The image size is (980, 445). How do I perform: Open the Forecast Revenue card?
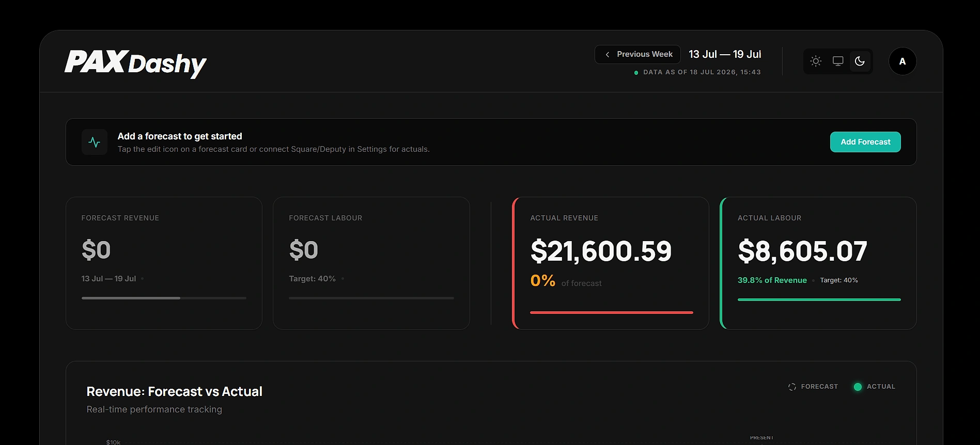coord(164,263)
